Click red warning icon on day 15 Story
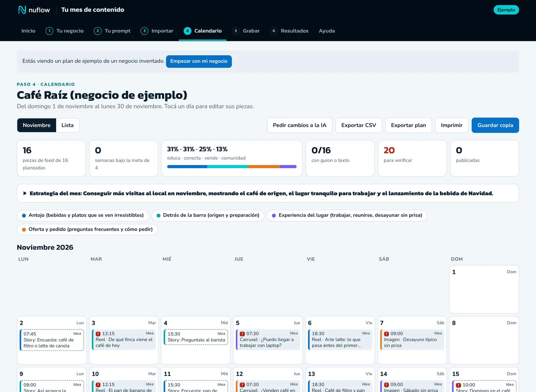 pos(458,385)
